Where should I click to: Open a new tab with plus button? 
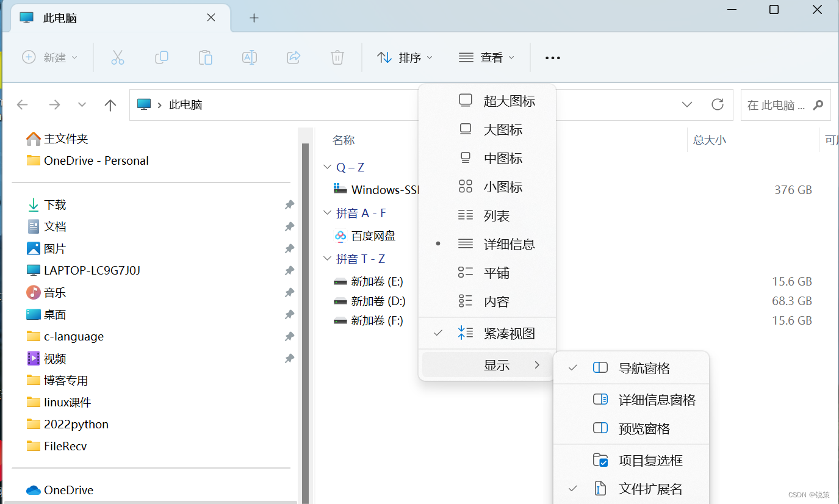tap(254, 18)
